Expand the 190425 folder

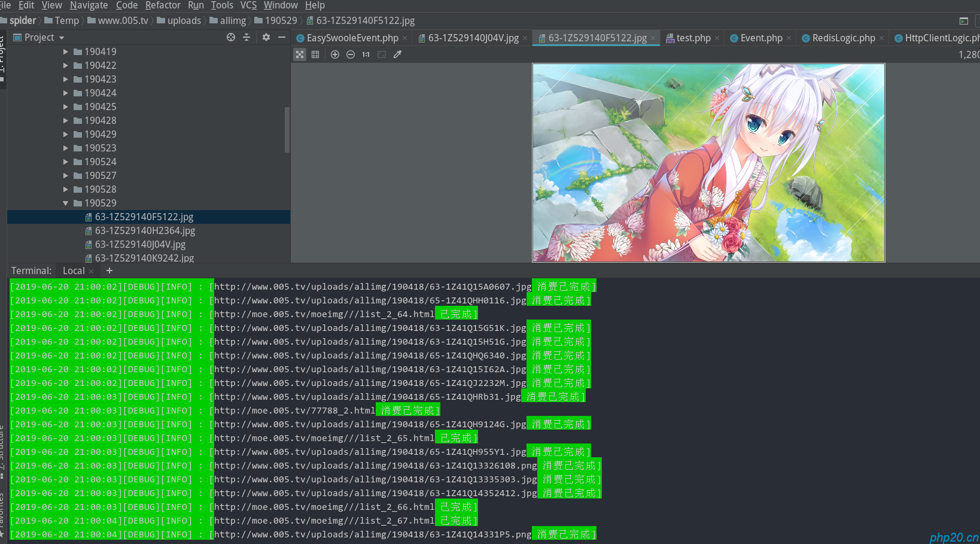coord(66,107)
